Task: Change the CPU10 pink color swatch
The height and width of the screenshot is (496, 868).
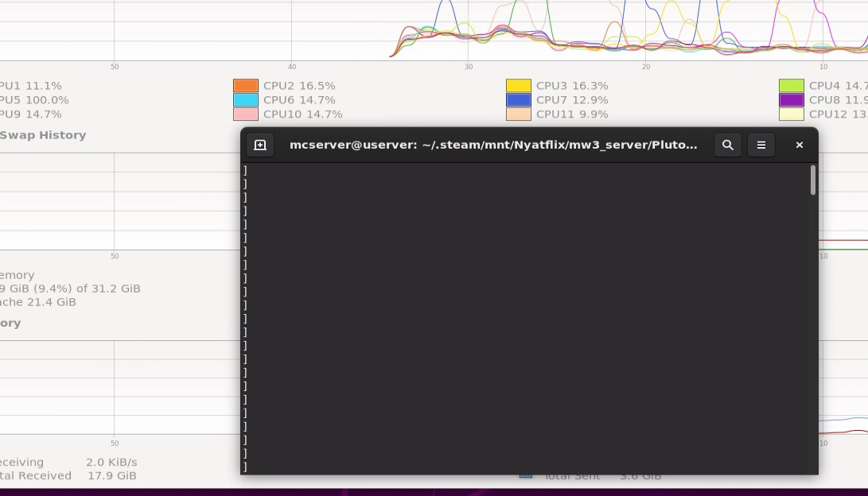Action: 246,114
